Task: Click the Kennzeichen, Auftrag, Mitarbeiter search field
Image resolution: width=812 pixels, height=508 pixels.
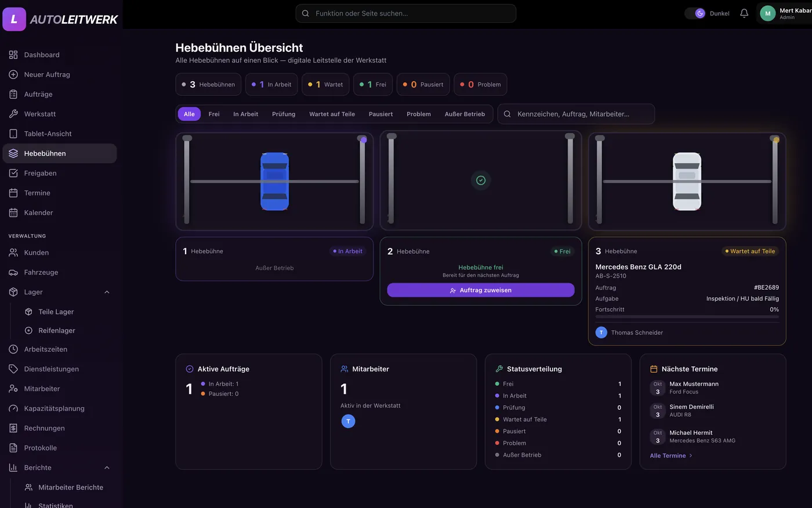Action: click(576, 114)
